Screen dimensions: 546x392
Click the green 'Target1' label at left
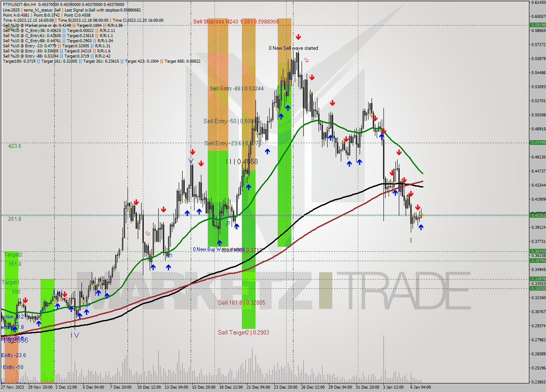(11, 282)
